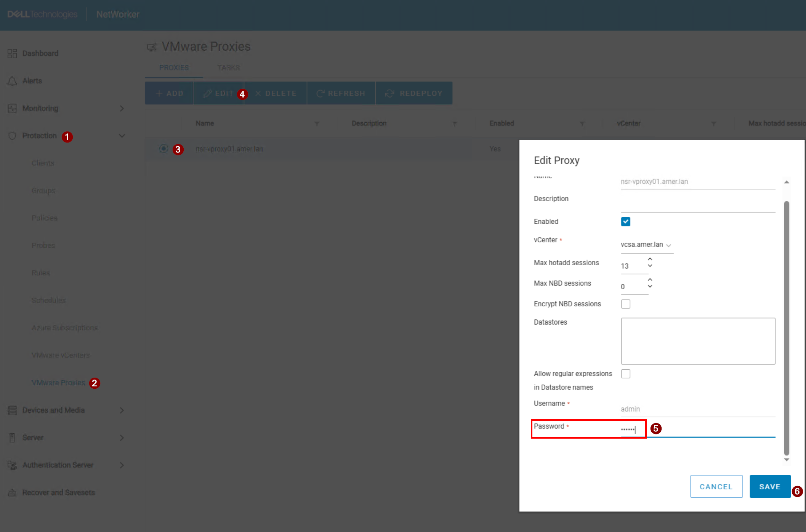Open the filter icon on Name column
The width and height of the screenshot is (806, 532).
[x=317, y=123]
